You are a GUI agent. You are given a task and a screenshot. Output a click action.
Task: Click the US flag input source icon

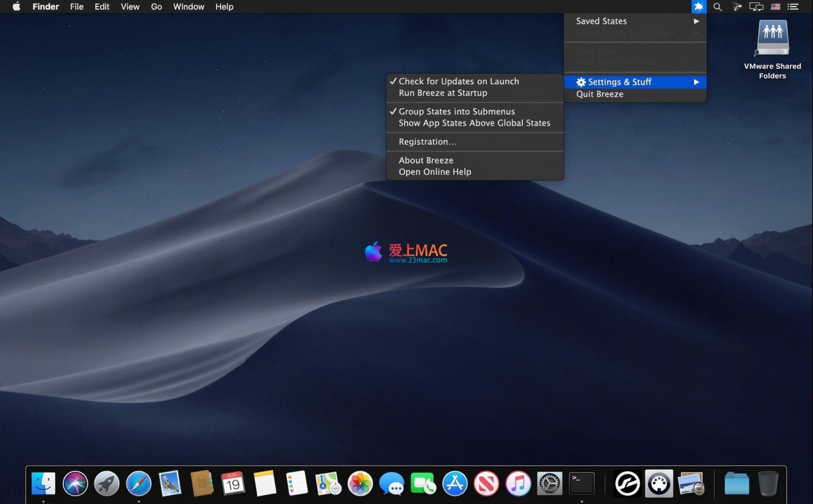tap(775, 7)
